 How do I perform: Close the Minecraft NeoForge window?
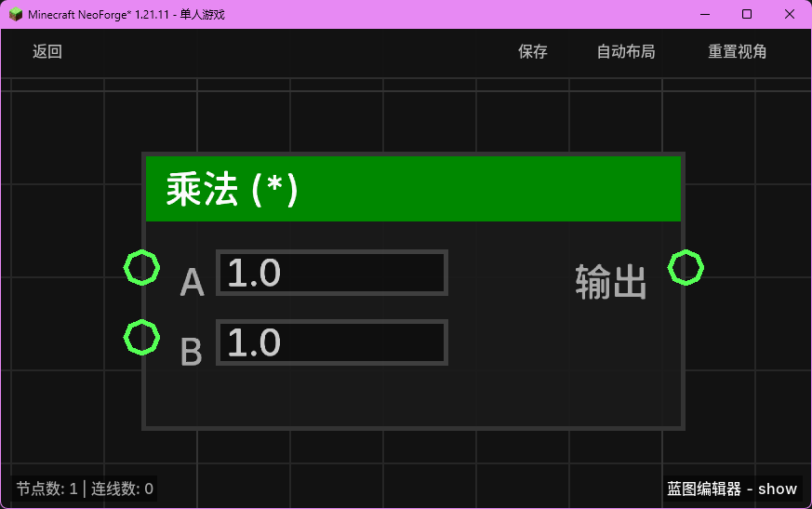point(790,15)
